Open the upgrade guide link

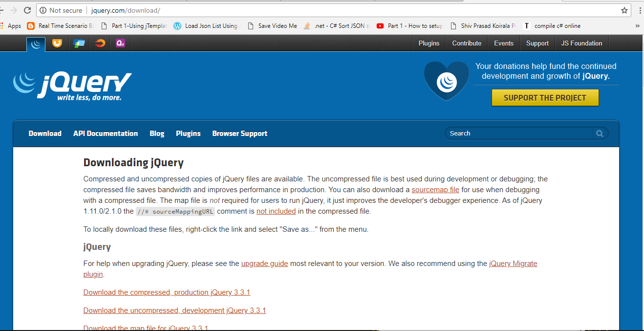264,264
